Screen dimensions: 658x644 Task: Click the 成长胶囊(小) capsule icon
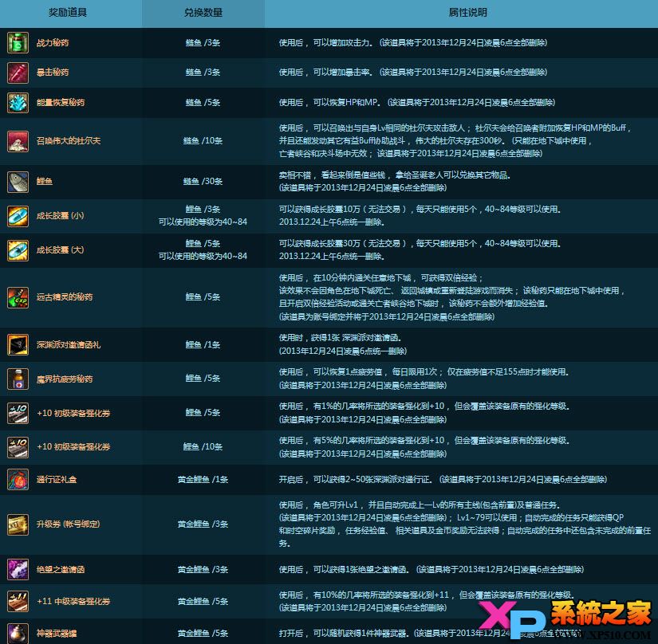[x=18, y=216]
